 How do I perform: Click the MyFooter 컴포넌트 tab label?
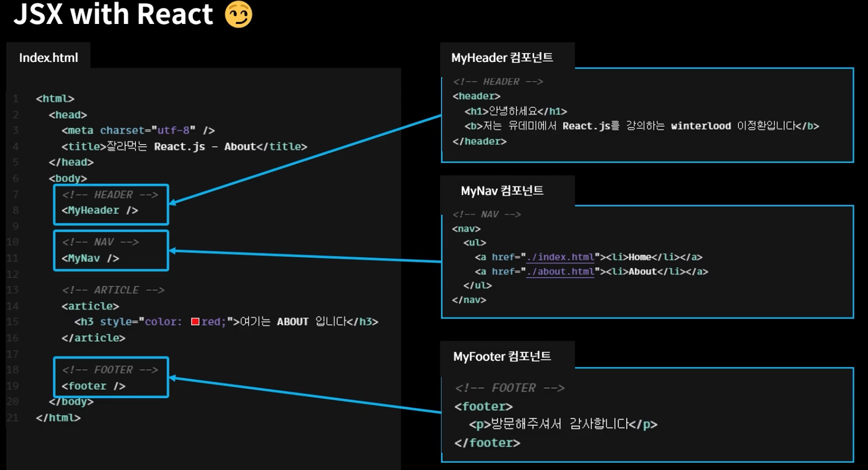(502, 357)
